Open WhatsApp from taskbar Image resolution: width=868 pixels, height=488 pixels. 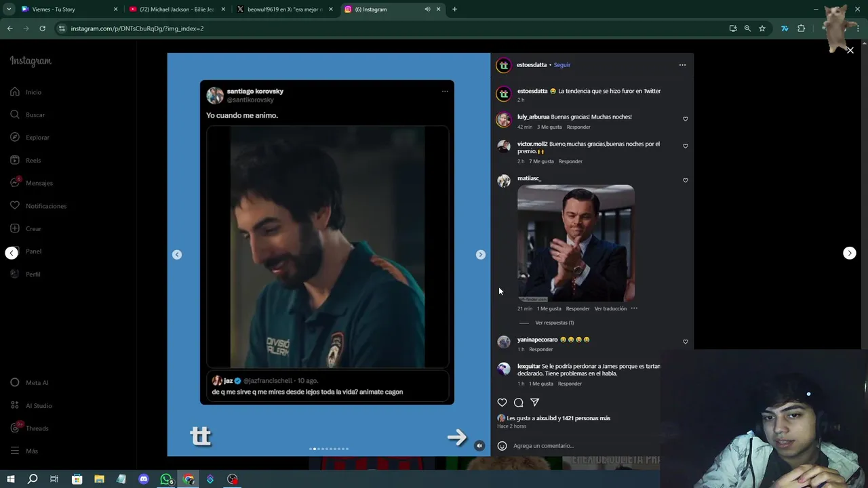click(x=166, y=479)
